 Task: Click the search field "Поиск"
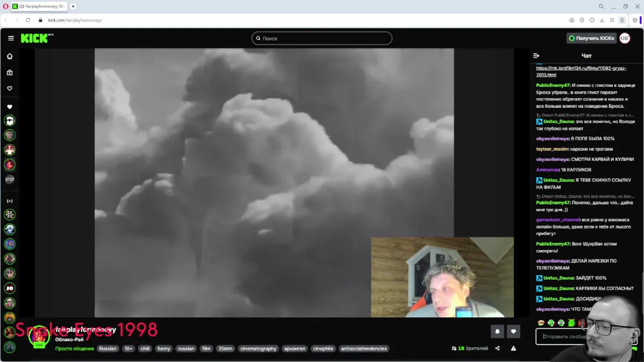tap(322, 38)
